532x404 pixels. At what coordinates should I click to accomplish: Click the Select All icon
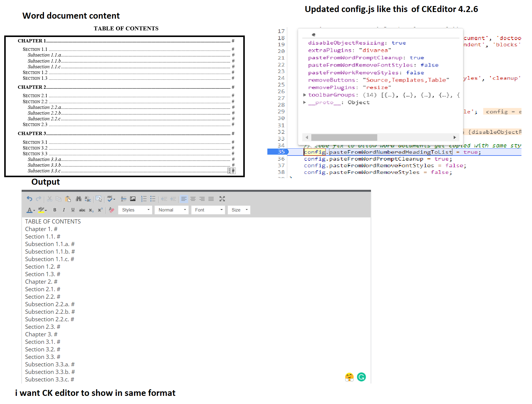(x=99, y=199)
